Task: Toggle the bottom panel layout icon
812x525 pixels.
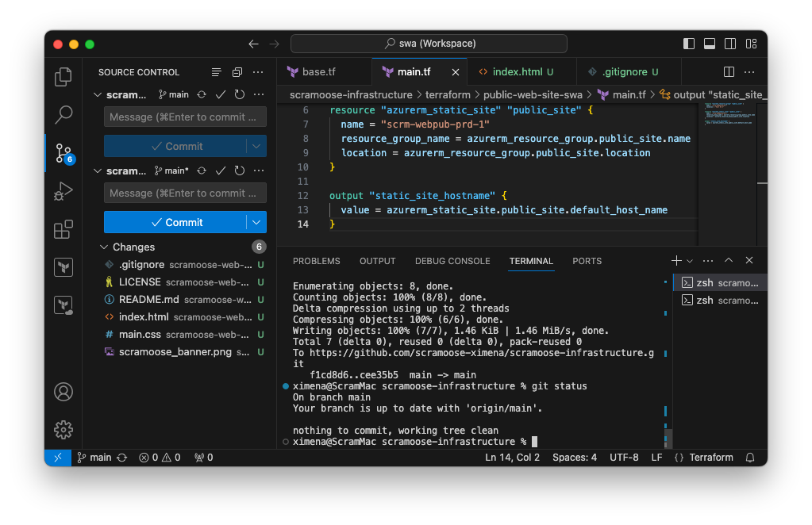Action: point(710,44)
